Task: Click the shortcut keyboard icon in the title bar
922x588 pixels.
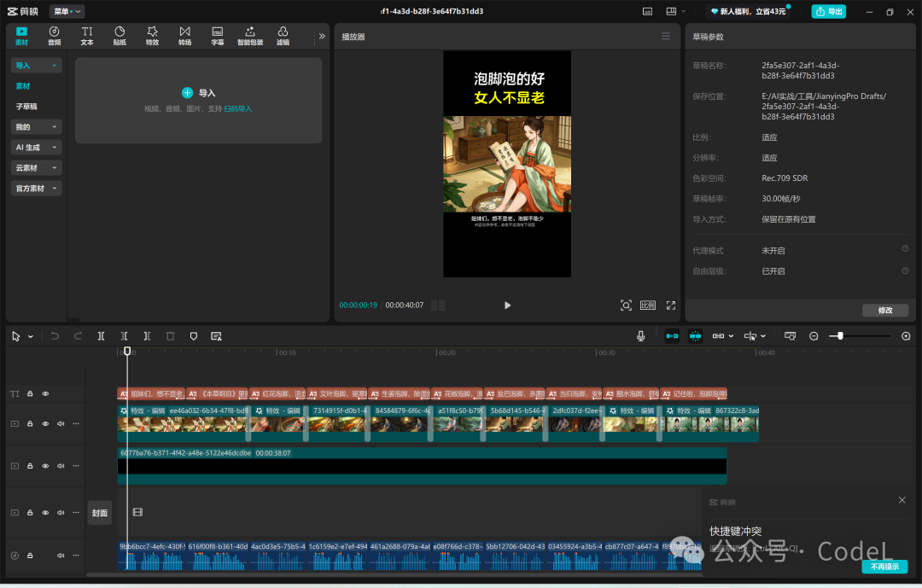Action: pyautogui.click(x=647, y=11)
